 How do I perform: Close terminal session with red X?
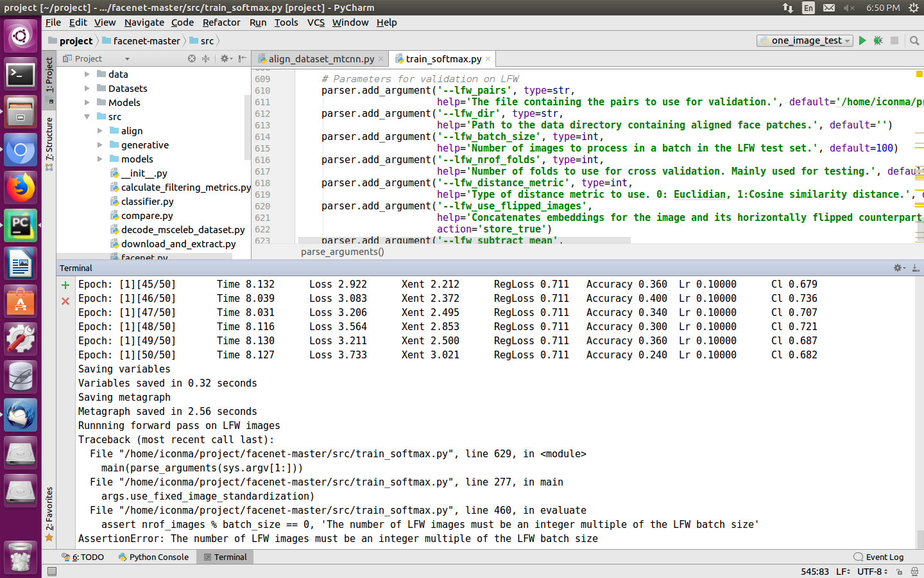65,301
